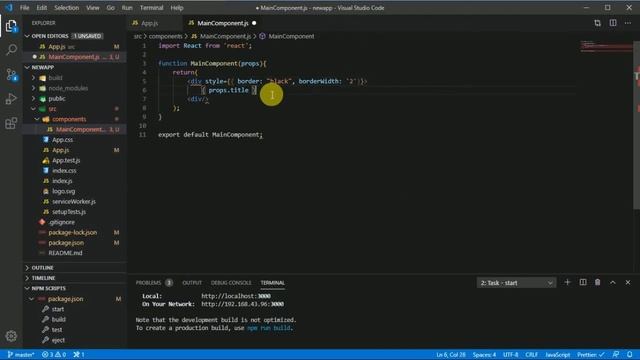
Task: Close the terminal panel
Action: click(x=628, y=282)
